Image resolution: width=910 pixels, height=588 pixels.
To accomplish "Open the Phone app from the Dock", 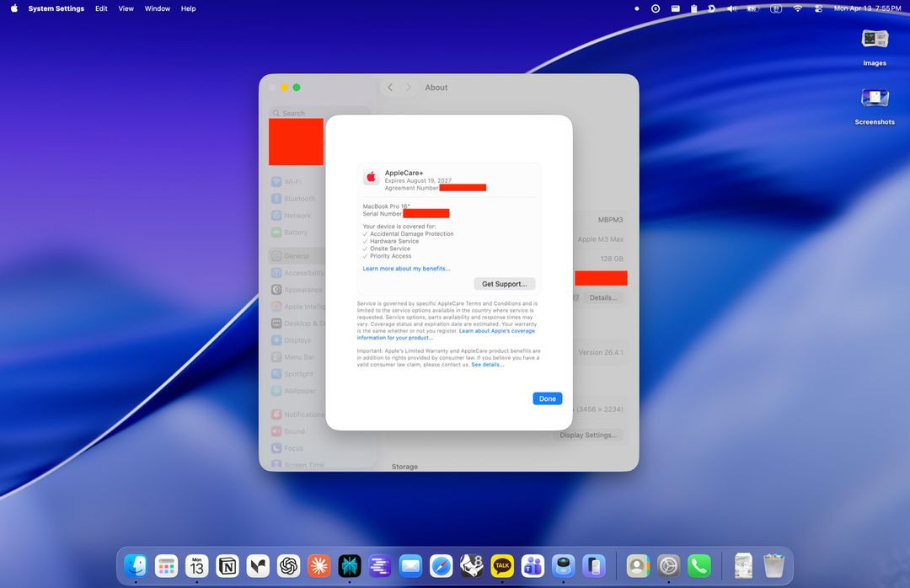I will pos(699,565).
